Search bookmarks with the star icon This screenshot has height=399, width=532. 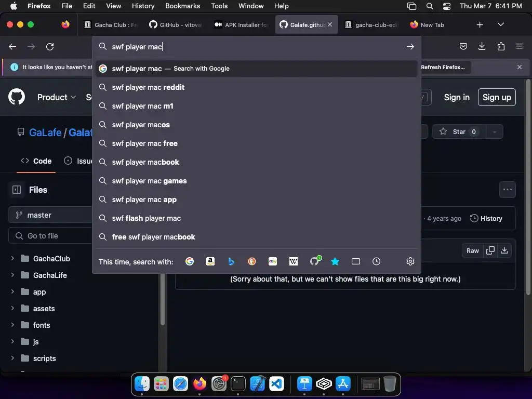[335, 261]
